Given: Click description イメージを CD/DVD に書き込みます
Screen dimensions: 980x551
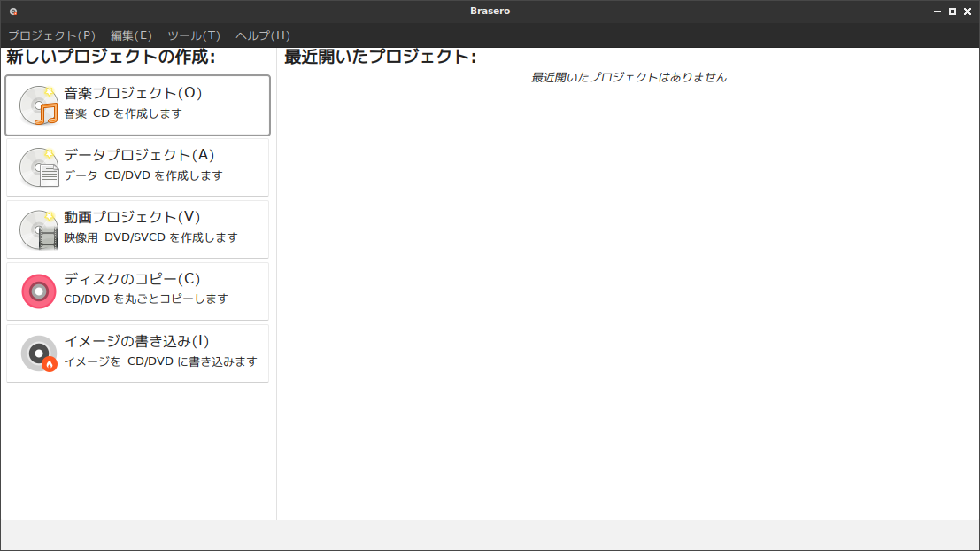Looking at the screenshot, I should (x=160, y=361).
